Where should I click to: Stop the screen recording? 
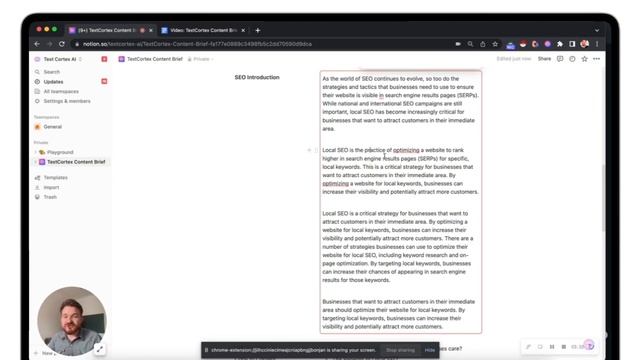click(x=564, y=347)
